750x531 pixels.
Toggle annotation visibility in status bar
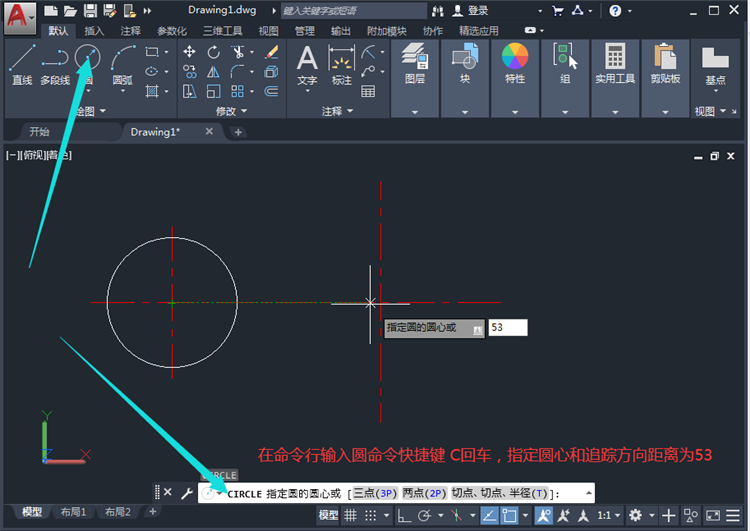coord(544,515)
